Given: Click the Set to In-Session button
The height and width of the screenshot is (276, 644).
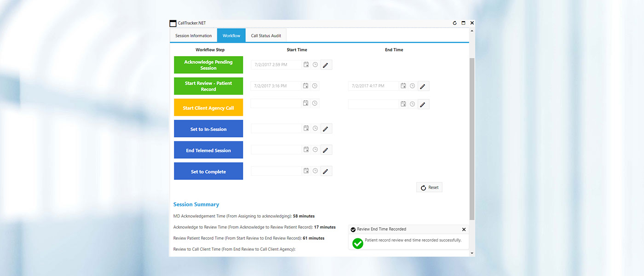Looking at the screenshot, I should coord(208,129).
